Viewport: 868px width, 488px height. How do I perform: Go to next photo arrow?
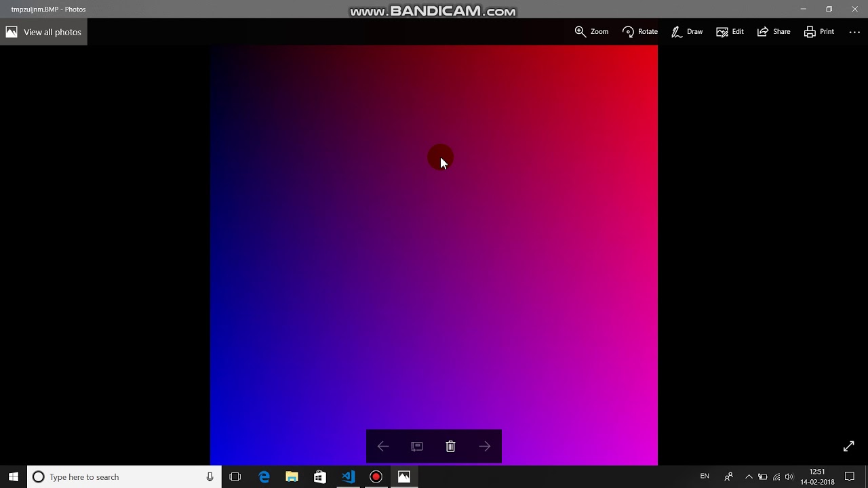point(484,446)
